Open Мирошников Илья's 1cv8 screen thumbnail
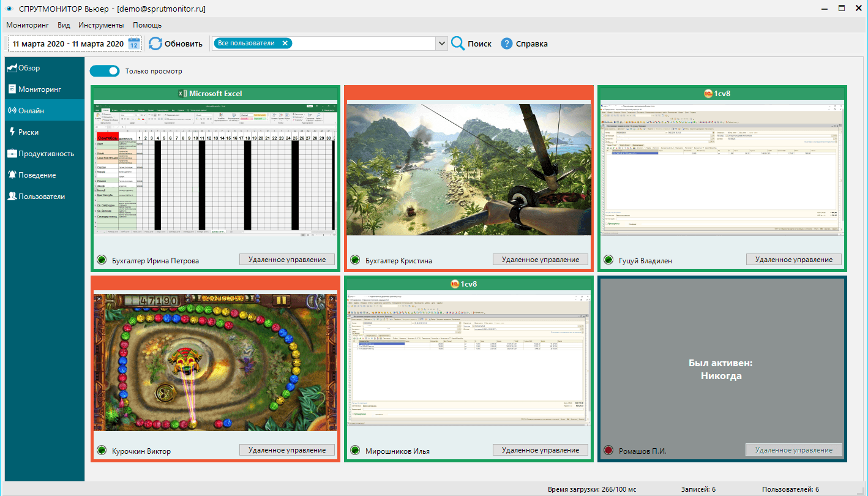This screenshot has height=496, width=868. click(x=469, y=361)
